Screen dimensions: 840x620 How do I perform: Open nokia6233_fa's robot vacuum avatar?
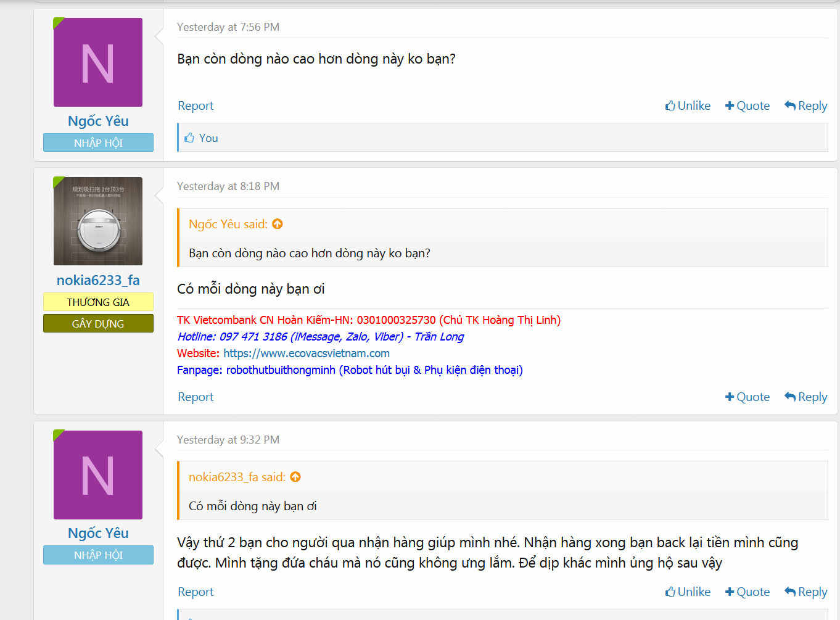point(98,221)
